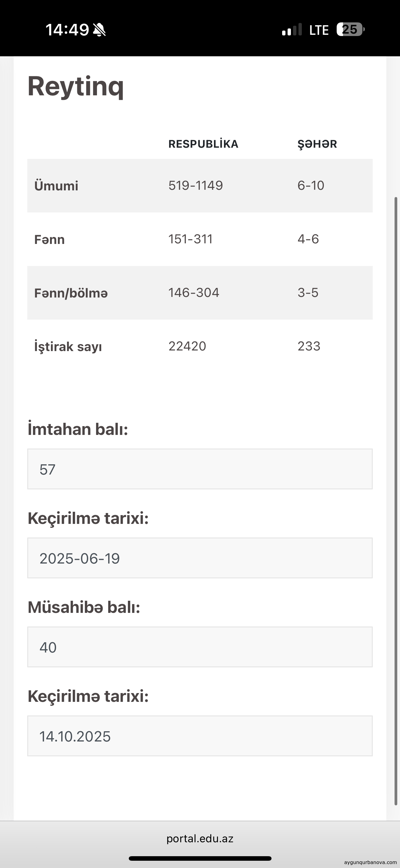
Task: Click the 519-1149 republic ranking value
Action: pos(196,185)
